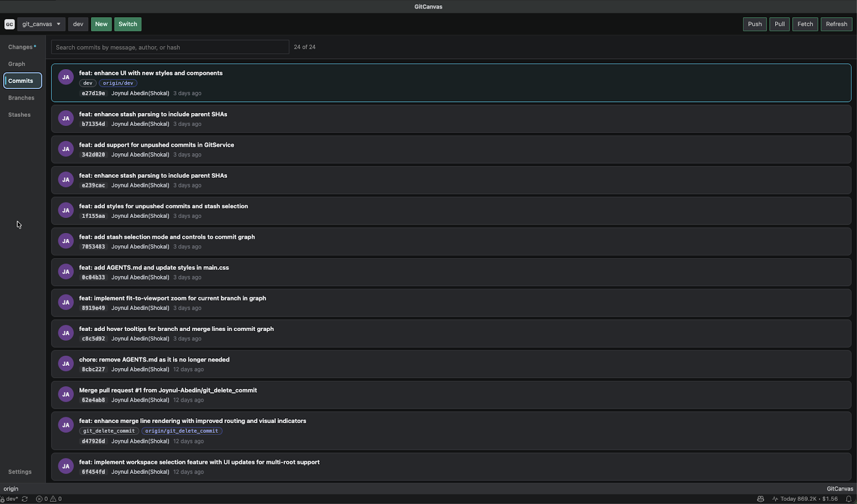Image resolution: width=857 pixels, height=504 pixels.
Task: Click the Copilot icon in status bar
Action: pos(761,499)
